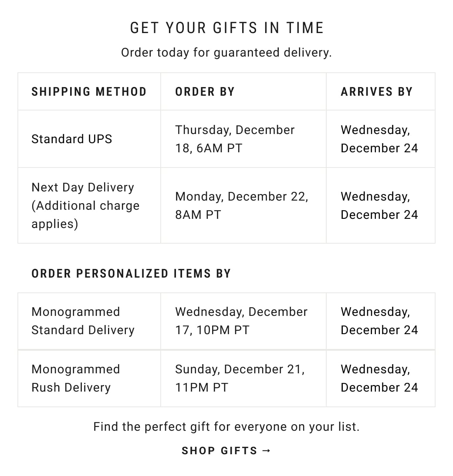Image resolution: width=453 pixels, height=476 pixels.
Task: Click the Sunday, December 21, 11PM PT deadline
Action: coord(240,379)
